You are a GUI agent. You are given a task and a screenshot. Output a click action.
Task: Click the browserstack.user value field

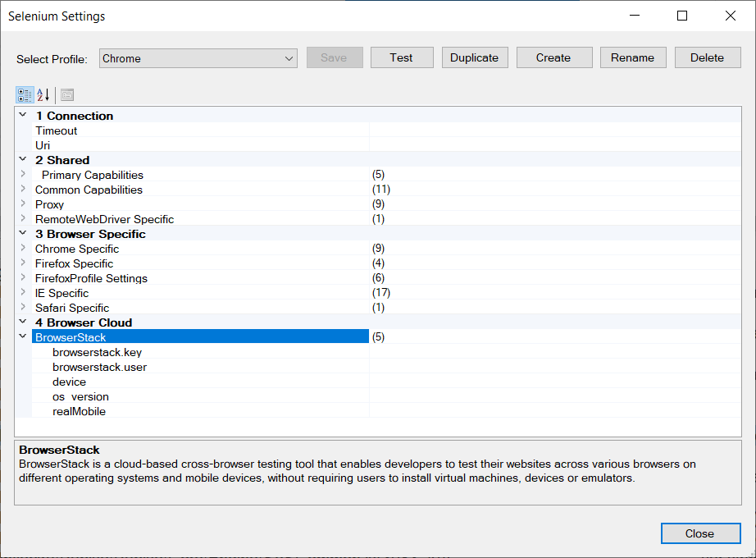point(555,367)
